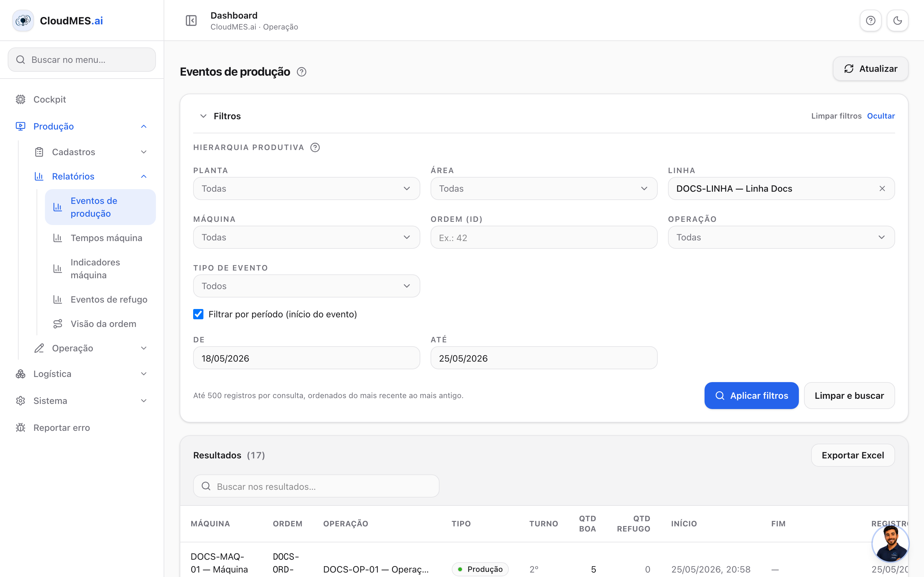Screen dimensions: 924x577
Task: Clear the DOCS-LINHA line selection
Action: [882, 188]
